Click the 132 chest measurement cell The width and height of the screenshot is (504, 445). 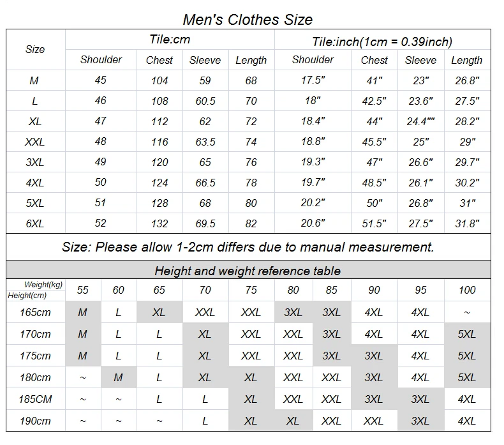[x=159, y=223]
